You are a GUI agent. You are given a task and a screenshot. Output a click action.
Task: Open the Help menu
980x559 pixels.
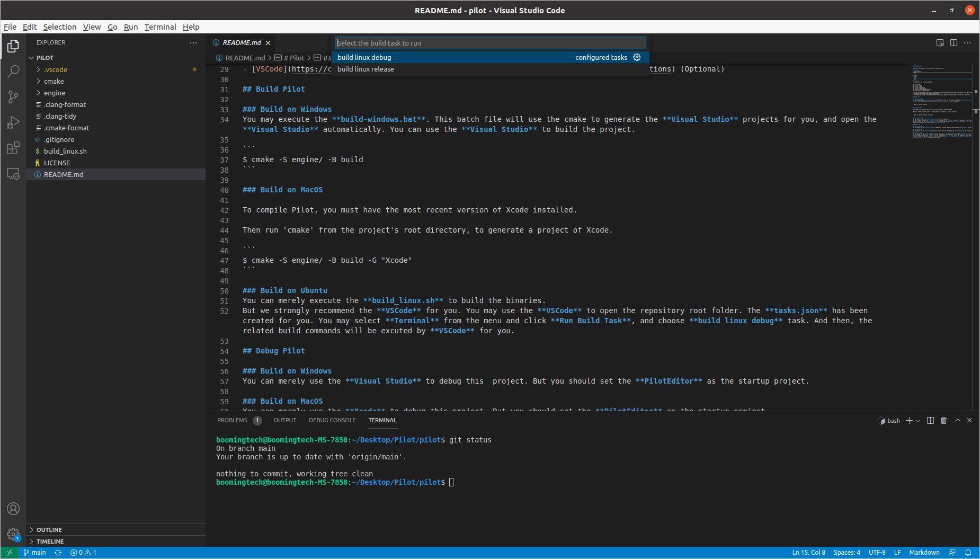pos(191,27)
